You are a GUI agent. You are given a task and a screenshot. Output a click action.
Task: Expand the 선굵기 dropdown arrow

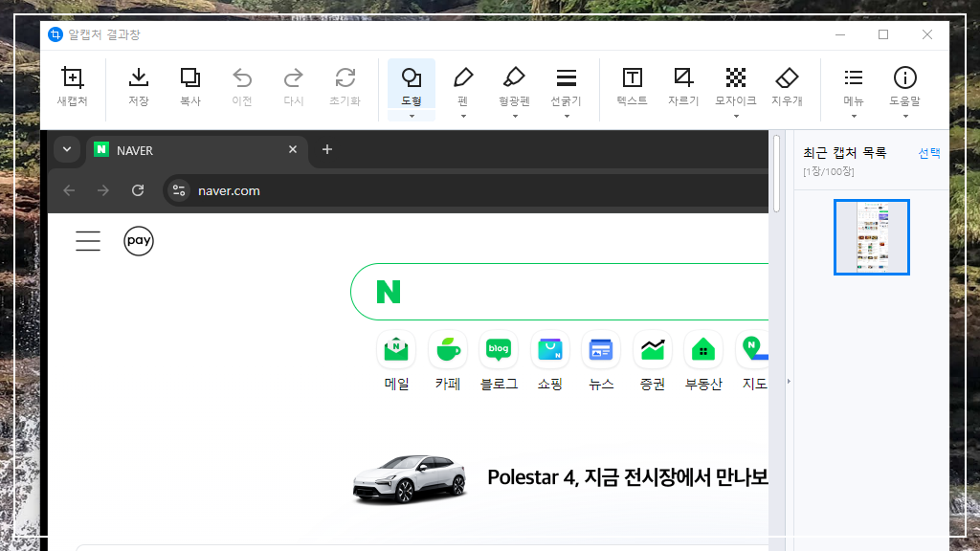tap(567, 116)
